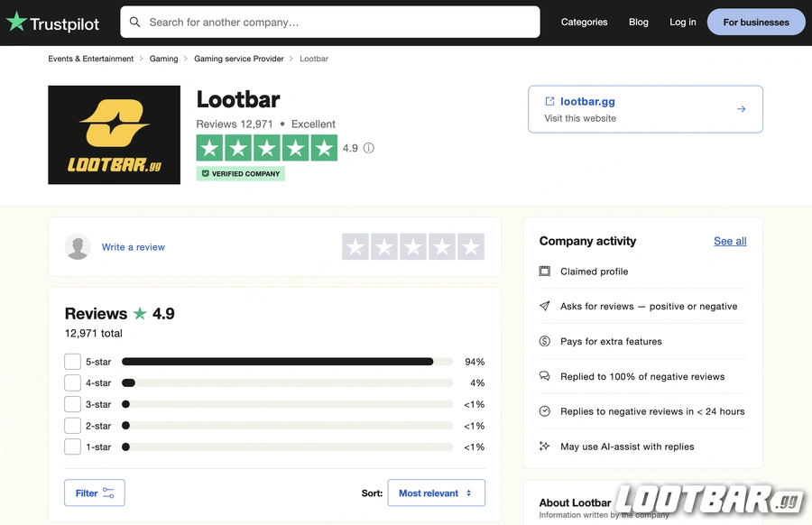Screen dimensions: 812x525
Task: Click the Trustpilot logo in header
Action: tap(53, 23)
